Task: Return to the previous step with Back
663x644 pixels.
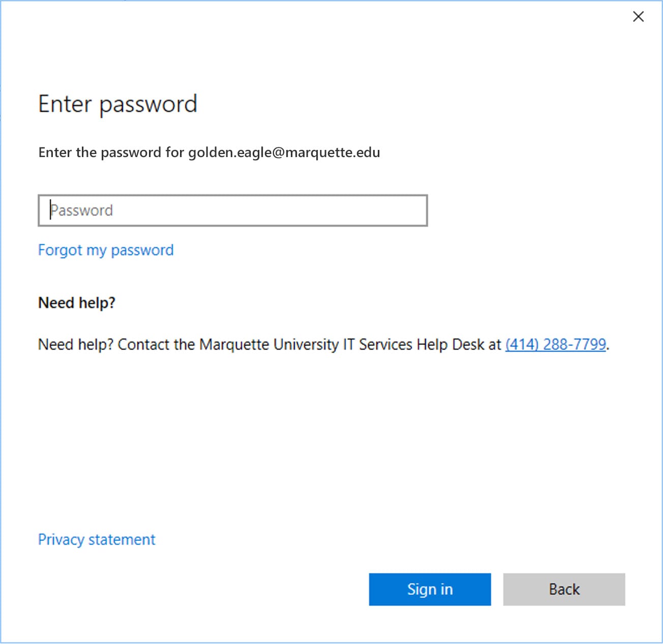Action: click(564, 589)
